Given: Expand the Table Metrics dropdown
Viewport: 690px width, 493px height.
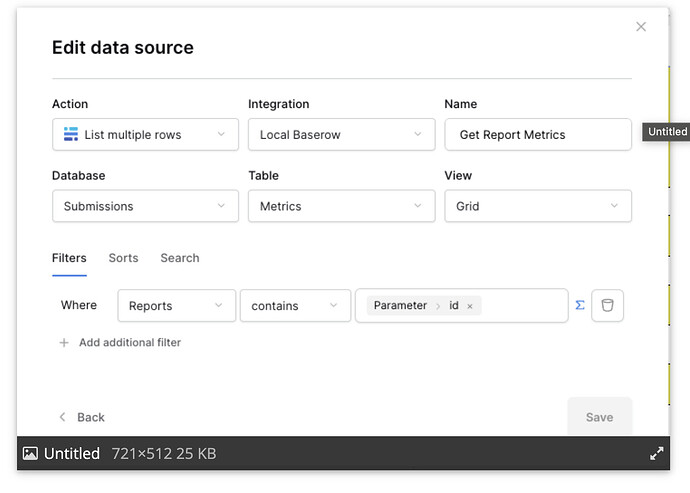Looking at the screenshot, I should tap(341, 206).
